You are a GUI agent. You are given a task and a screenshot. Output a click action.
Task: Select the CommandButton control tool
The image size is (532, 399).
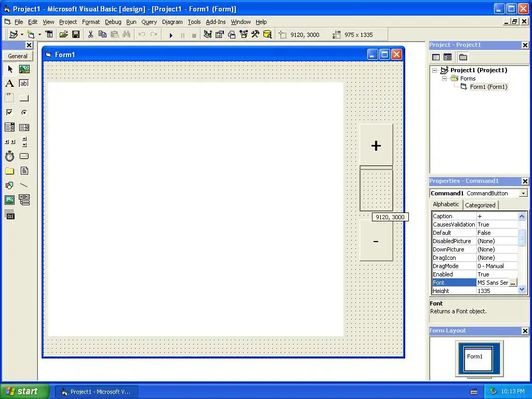(x=24, y=98)
